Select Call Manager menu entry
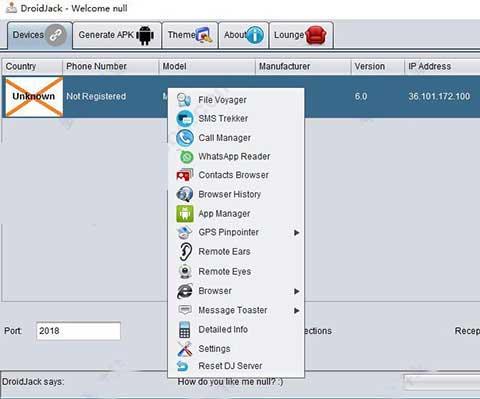The height and width of the screenshot is (399, 480). pyautogui.click(x=236, y=138)
